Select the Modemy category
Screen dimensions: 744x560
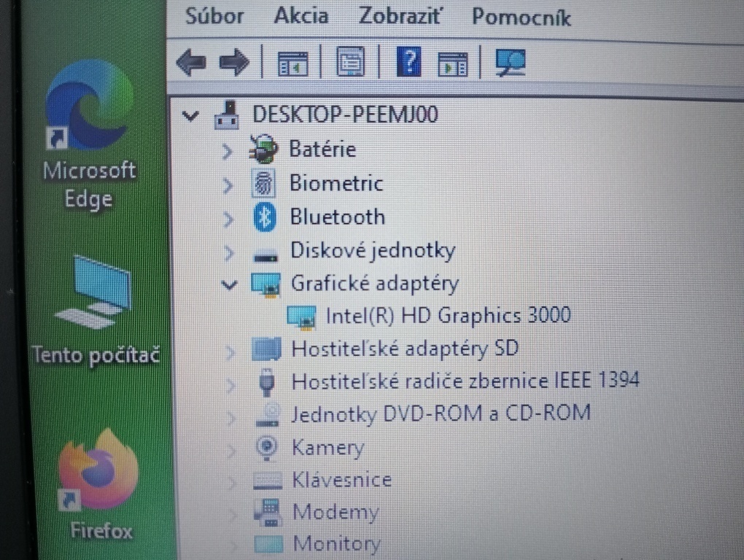336,512
